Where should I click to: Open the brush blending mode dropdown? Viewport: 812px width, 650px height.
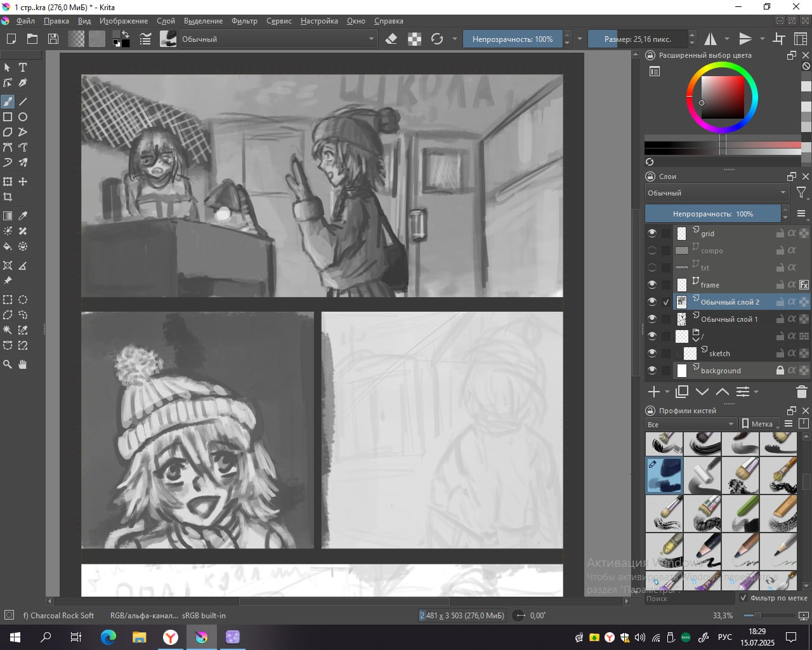pos(278,39)
